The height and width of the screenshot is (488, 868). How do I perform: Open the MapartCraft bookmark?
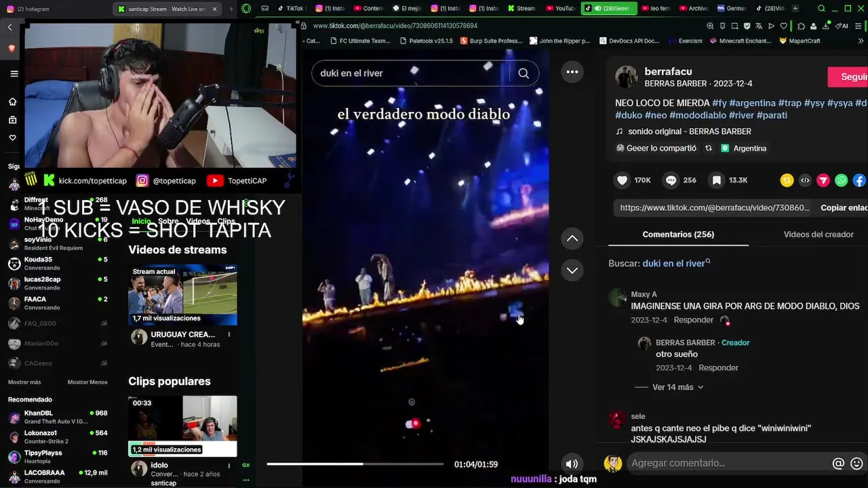(800, 41)
